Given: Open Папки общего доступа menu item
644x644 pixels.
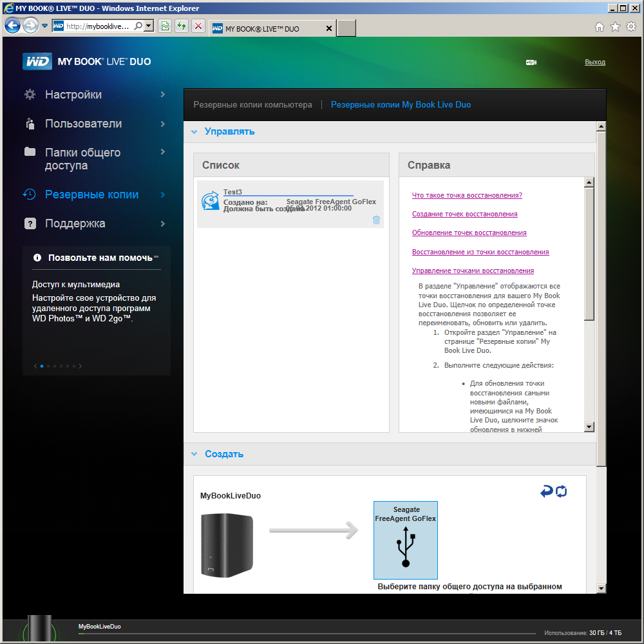Looking at the screenshot, I should [83, 159].
